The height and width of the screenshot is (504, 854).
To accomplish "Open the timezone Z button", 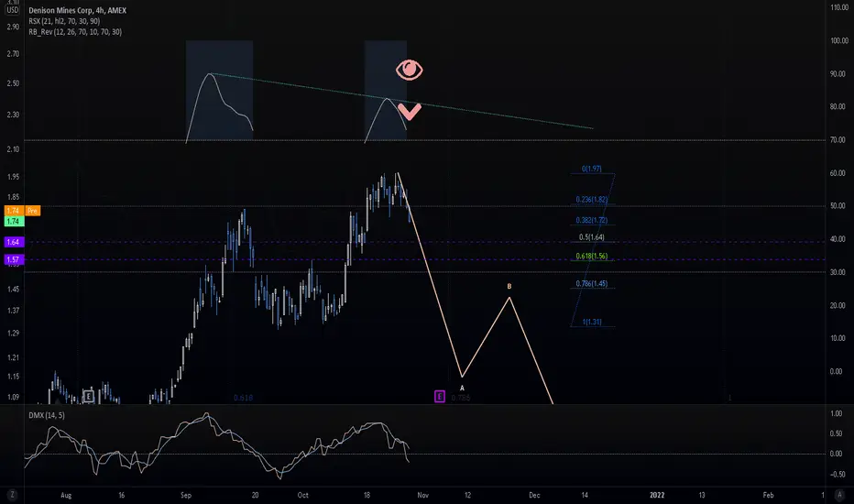I will pos(12,495).
